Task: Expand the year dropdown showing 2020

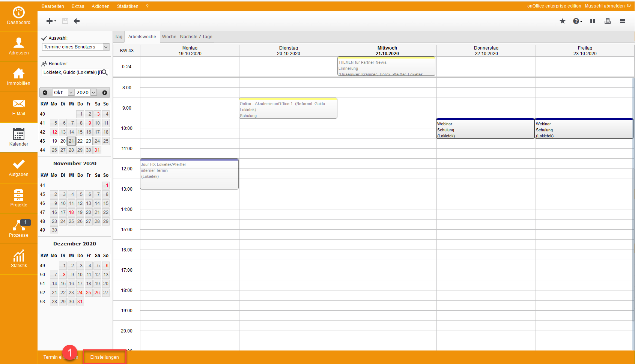Action: (x=94, y=93)
